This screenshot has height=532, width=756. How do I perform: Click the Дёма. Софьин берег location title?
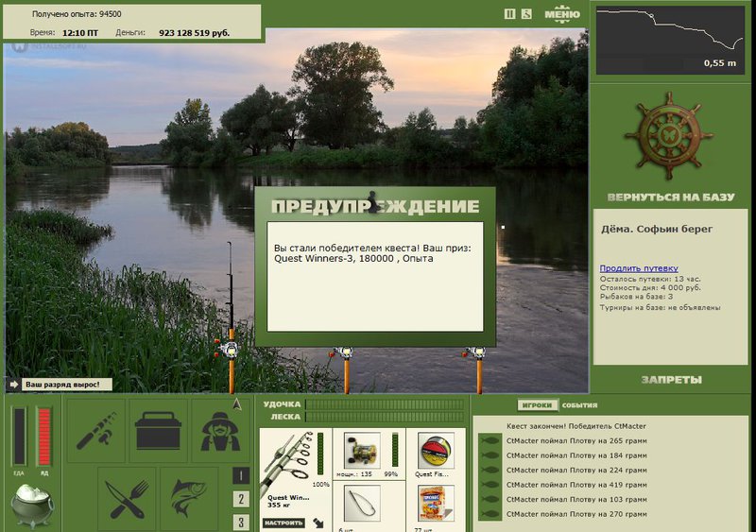click(657, 229)
